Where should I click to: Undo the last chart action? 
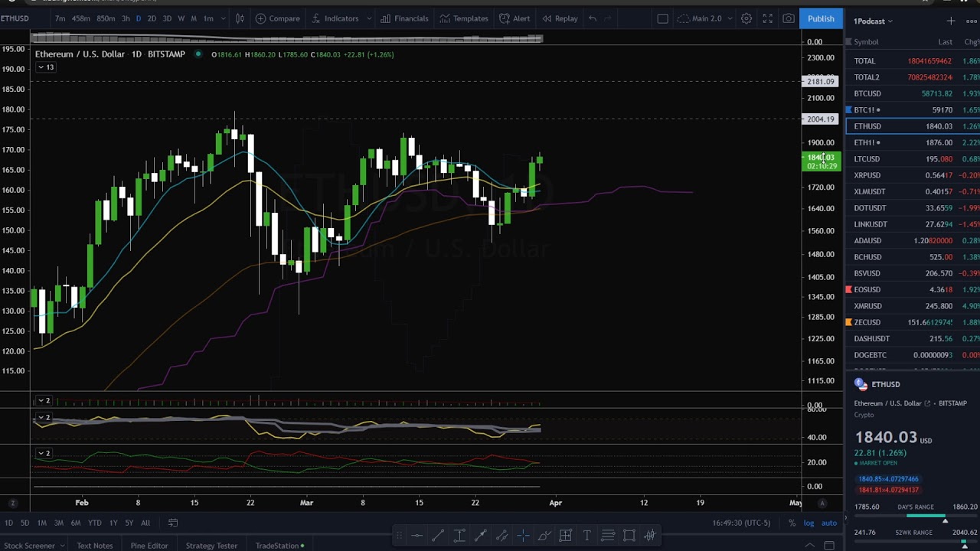click(593, 18)
